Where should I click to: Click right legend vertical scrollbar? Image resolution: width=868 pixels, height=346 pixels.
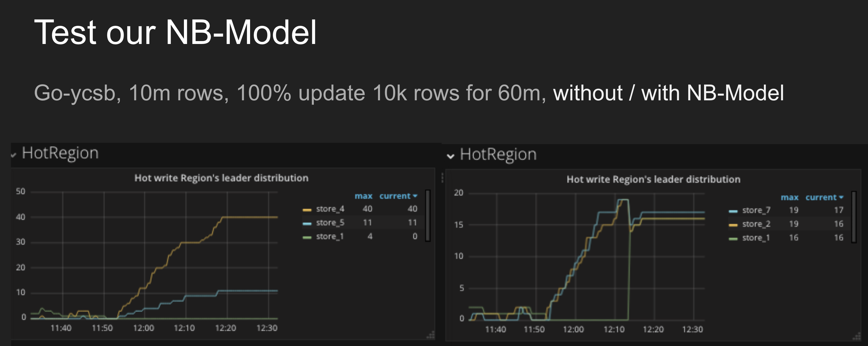coord(854,217)
